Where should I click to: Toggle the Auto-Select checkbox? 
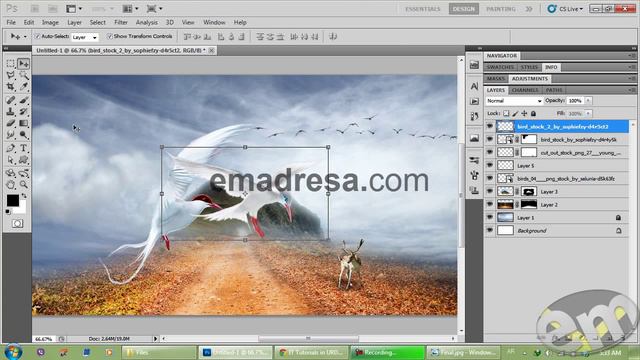click(x=37, y=36)
